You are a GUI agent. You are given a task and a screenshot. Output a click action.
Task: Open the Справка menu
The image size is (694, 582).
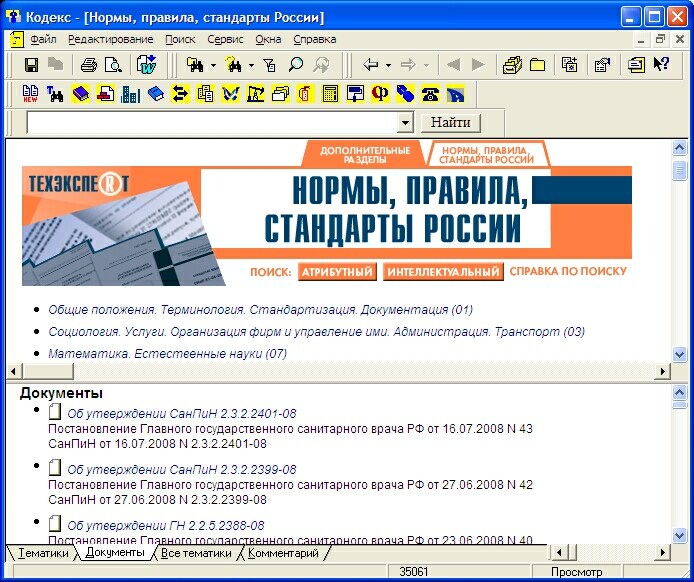(x=315, y=39)
